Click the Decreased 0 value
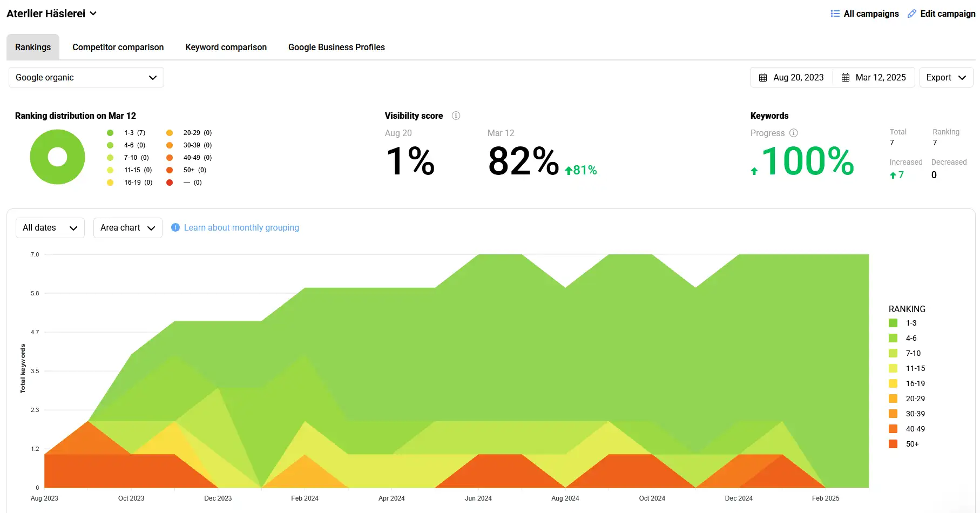Viewport: 980px width, 513px height. pyautogui.click(x=934, y=175)
